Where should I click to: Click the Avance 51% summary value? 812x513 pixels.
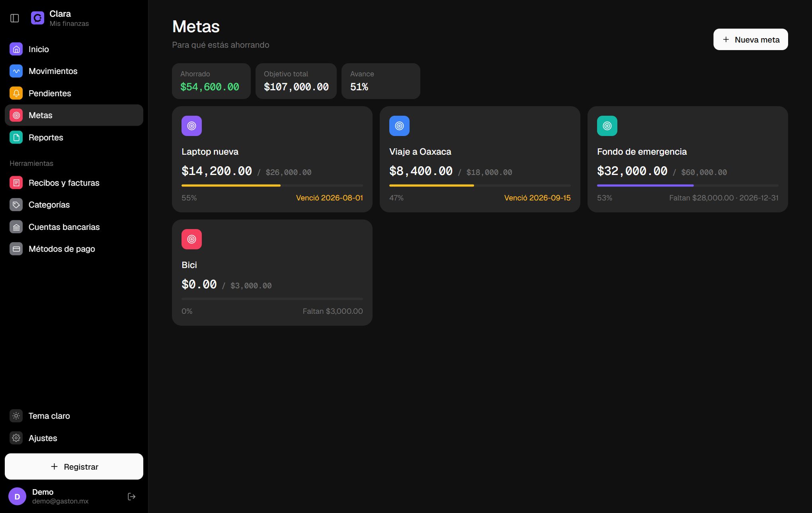359,87
